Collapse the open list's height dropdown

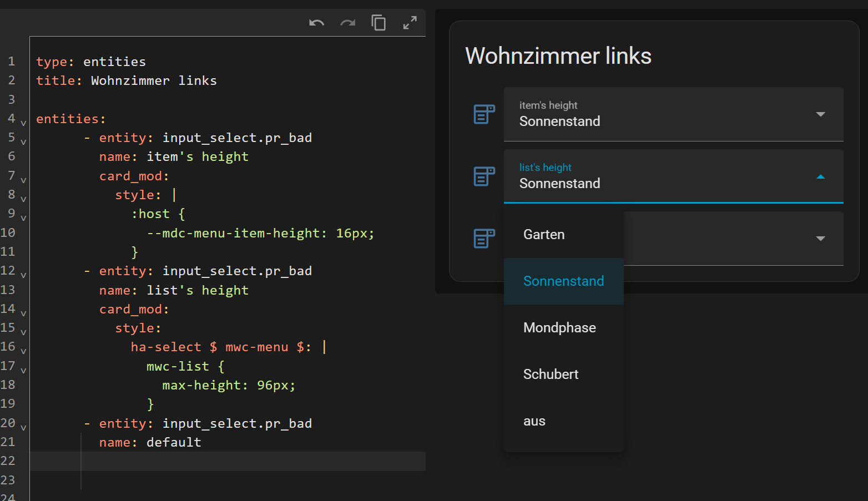coord(820,176)
